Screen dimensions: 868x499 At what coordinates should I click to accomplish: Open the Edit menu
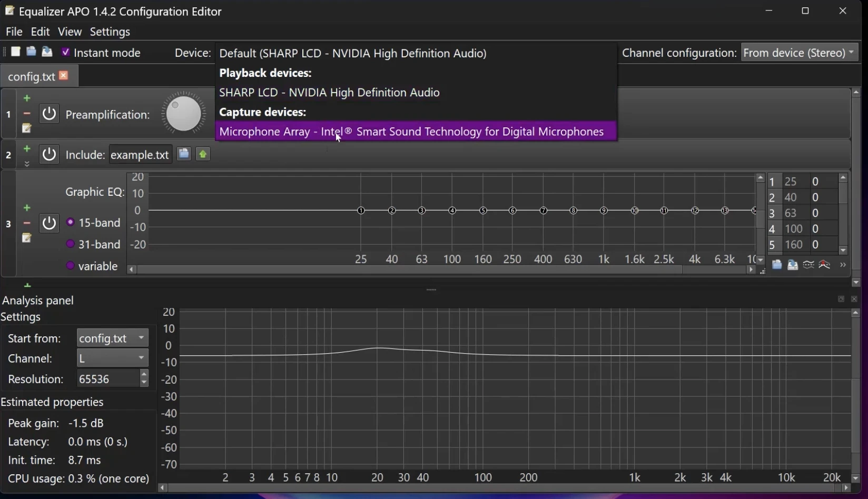pyautogui.click(x=40, y=32)
